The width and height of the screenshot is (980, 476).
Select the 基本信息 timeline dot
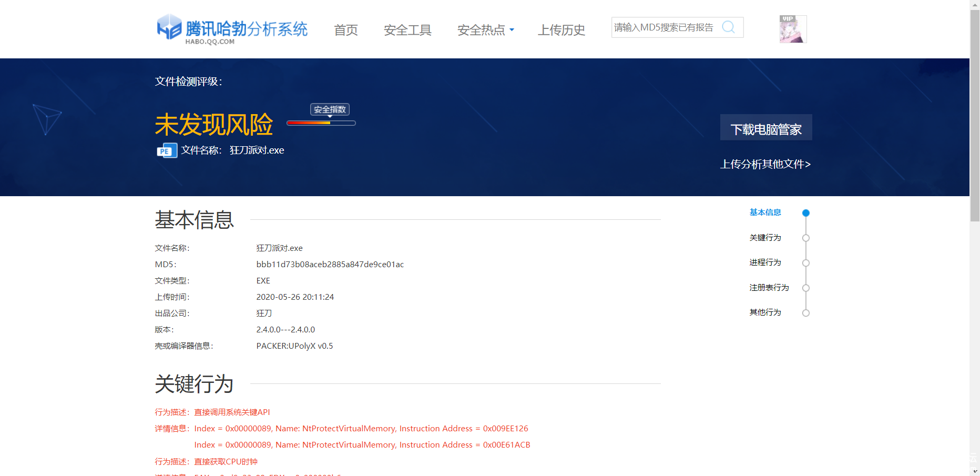tap(806, 213)
